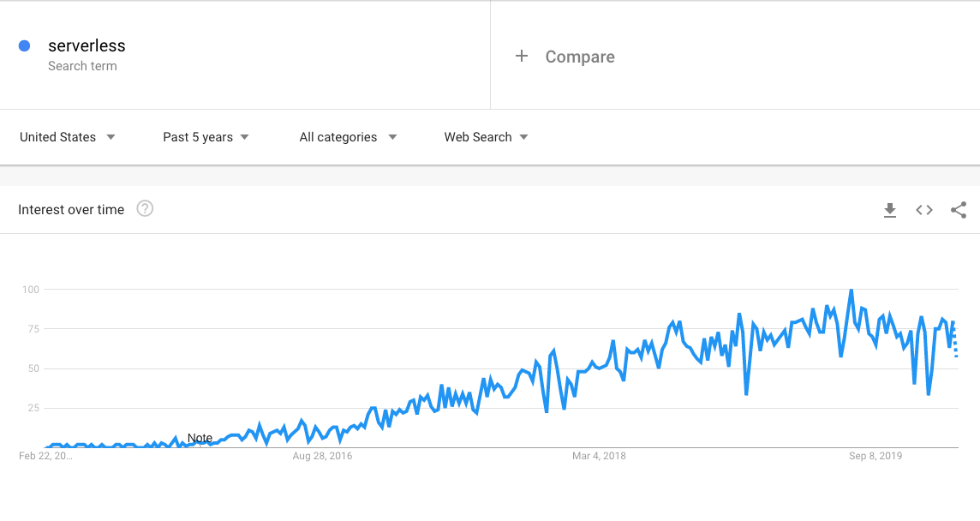
Task: Click the blue dot beside serverless
Action: (x=24, y=45)
